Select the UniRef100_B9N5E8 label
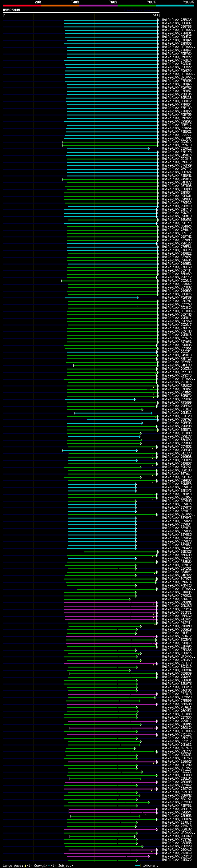This screenshot has height=868, width=197. (x=177, y=484)
